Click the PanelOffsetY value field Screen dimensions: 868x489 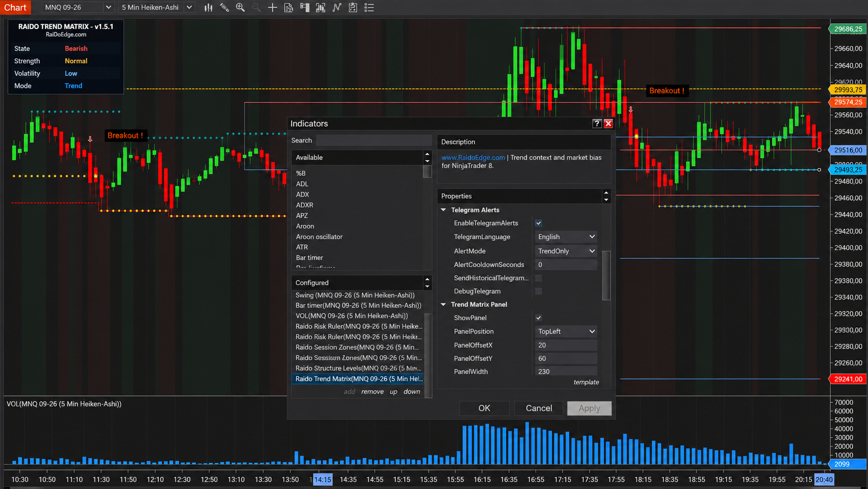click(566, 358)
